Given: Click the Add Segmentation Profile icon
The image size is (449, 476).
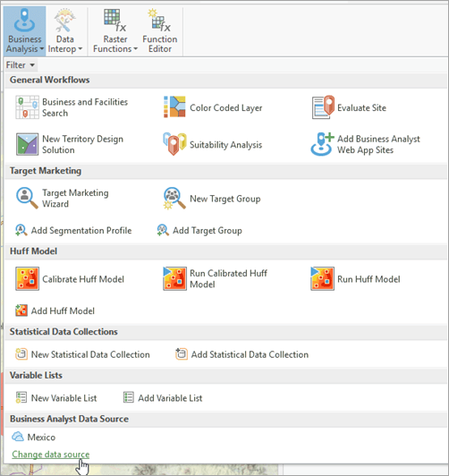Looking at the screenshot, I should [21, 230].
